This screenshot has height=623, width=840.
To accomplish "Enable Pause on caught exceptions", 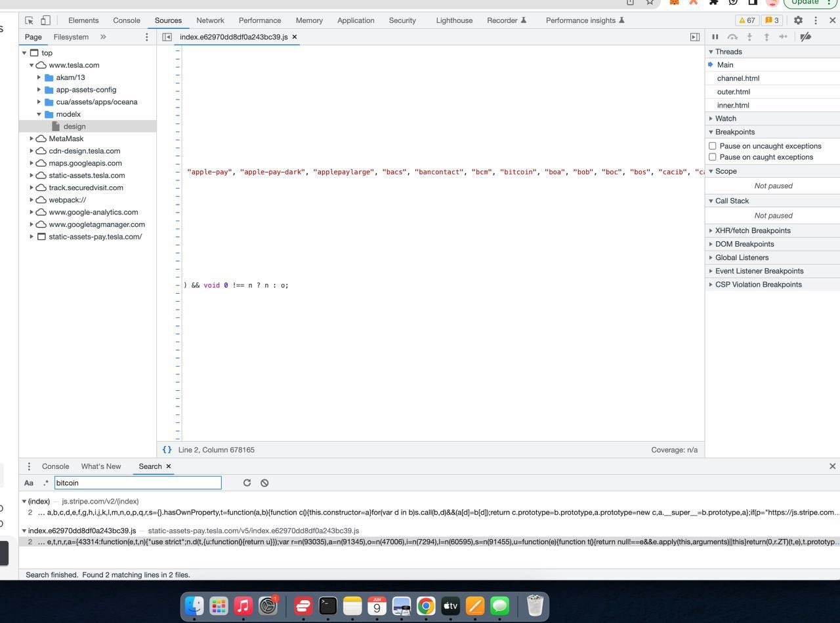I will [713, 157].
